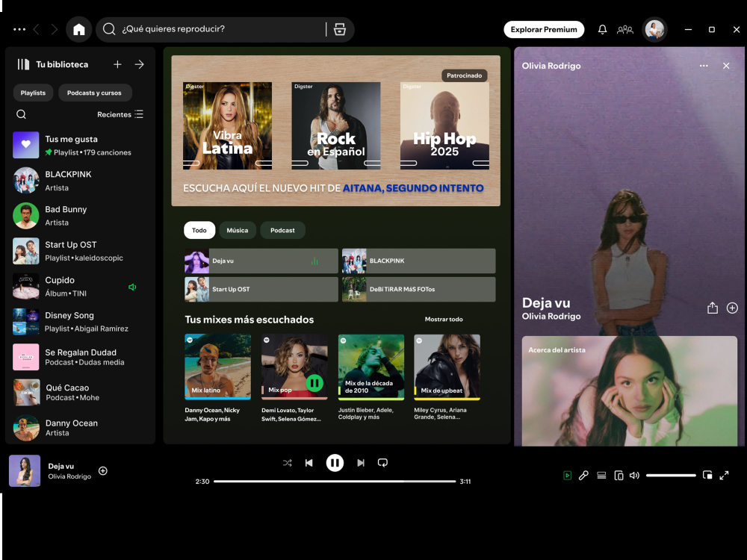Collapse Tu biblioteca library icon
The width and height of the screenshot is (747, 560).
tap(23, 64)
